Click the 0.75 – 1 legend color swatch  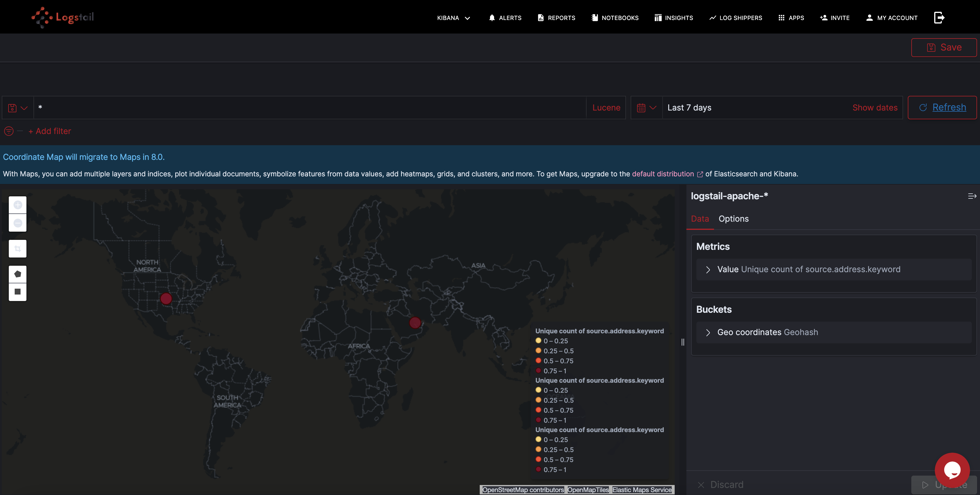coord(538,370)
